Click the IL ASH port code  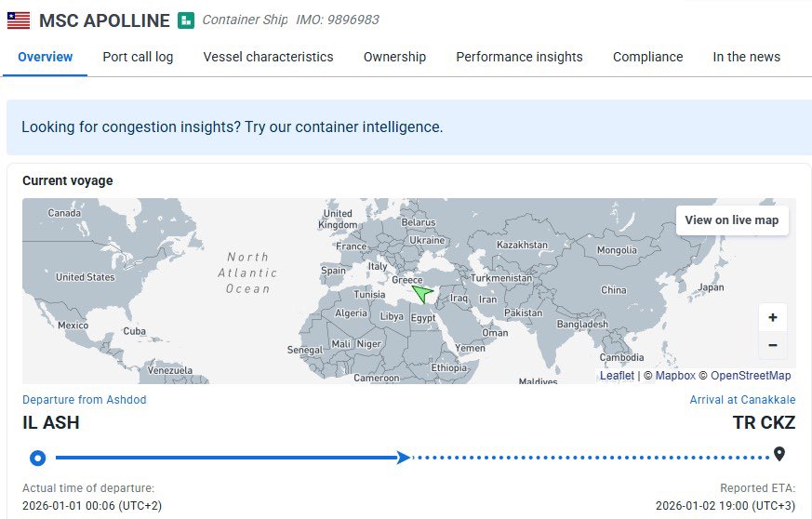51,422
